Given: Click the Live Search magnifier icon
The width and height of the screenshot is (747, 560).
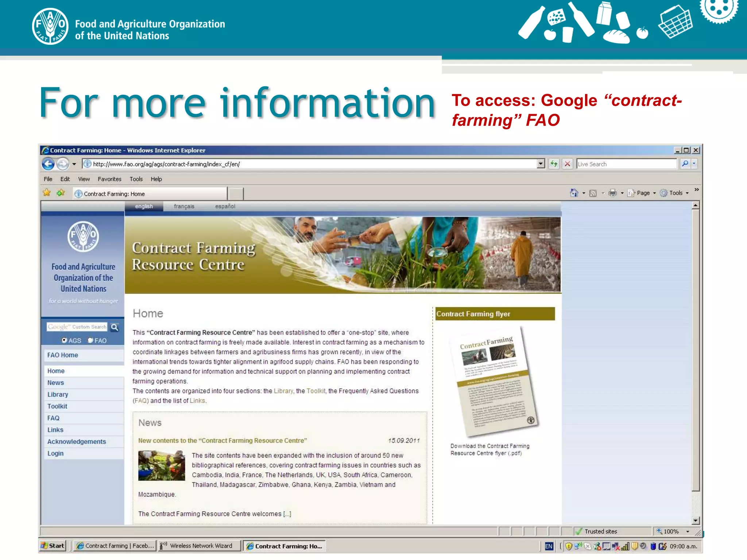Looking at the screenshot, I should pos(685,164).
